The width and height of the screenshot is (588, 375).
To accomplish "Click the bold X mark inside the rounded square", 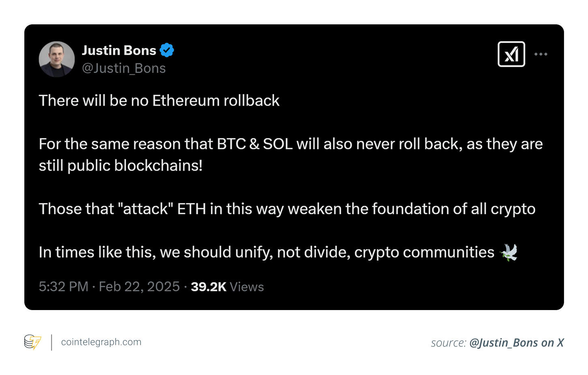I will [x=511, y=54].
